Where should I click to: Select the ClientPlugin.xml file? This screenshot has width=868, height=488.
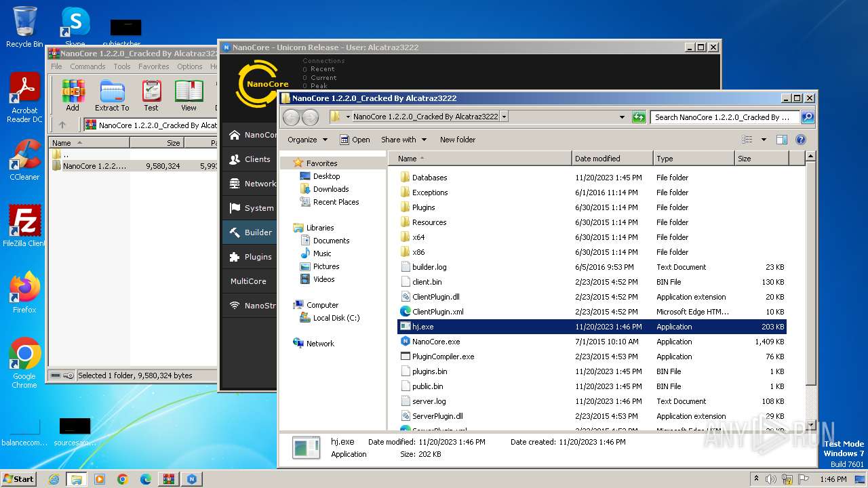591,312
